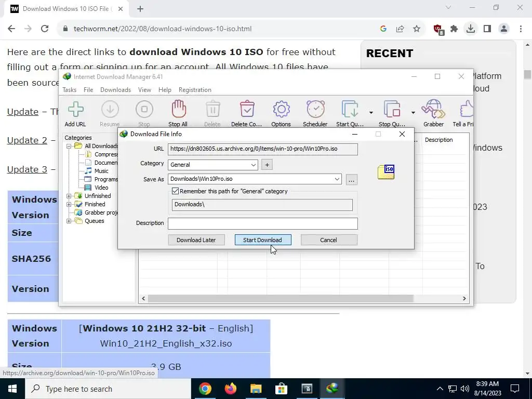Select the Music category in IDM tree
532x399 pixels.
96,171
